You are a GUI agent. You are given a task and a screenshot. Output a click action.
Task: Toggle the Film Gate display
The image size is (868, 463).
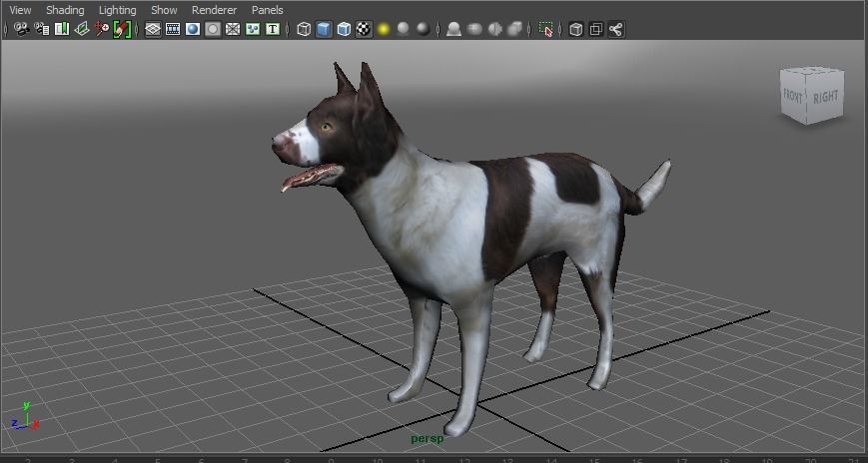[173, 29]
